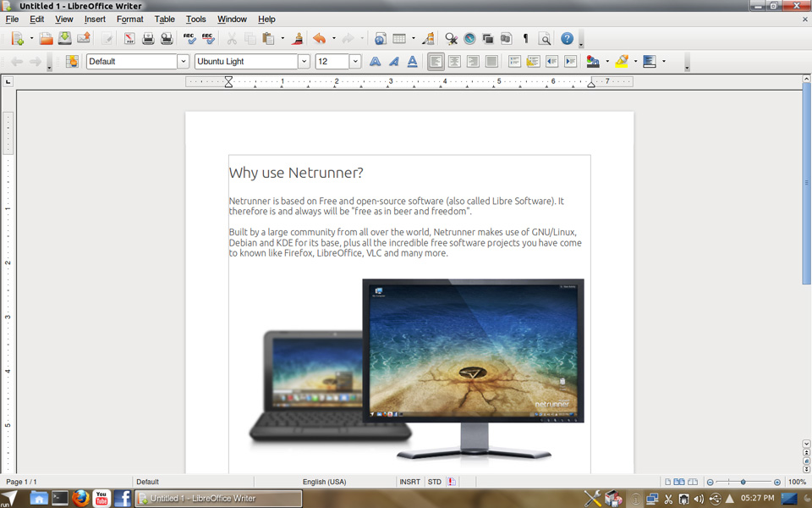This screenshot has height=508, width=812.
Task: Open the Navigator compass icon
Action: click(x=469, y=39)
